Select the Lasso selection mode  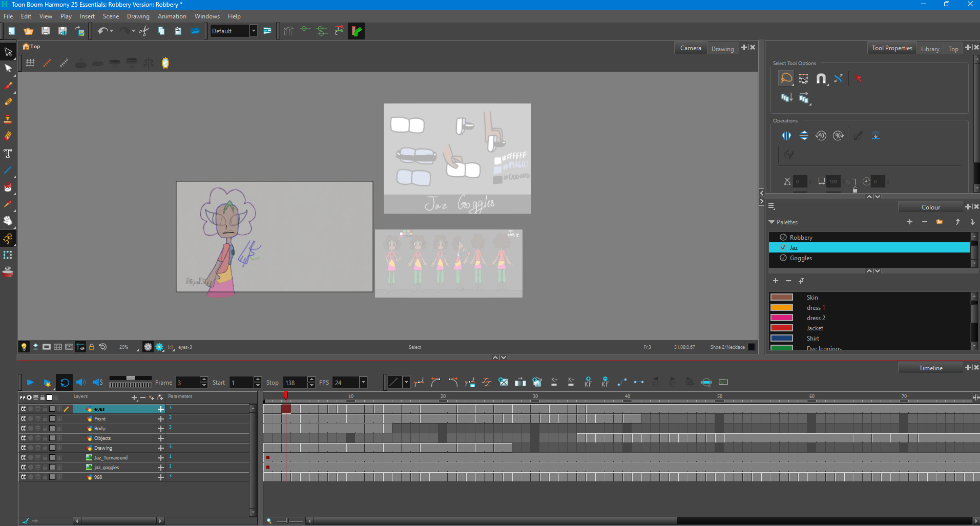tap(786, 78)
